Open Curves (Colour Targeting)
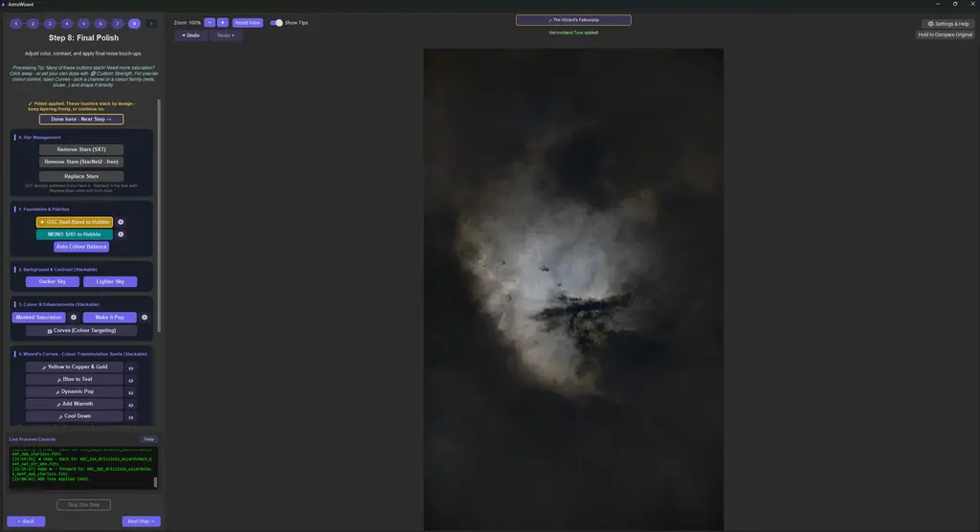The height and width of the screenshot is (532, 980). pyautogui.click(x=81, y=331)
